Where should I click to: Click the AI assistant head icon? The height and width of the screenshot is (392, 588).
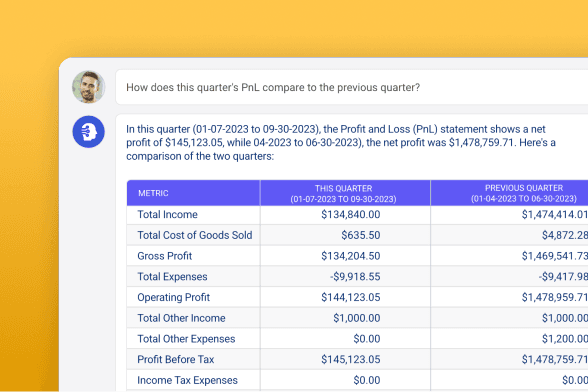88,132
